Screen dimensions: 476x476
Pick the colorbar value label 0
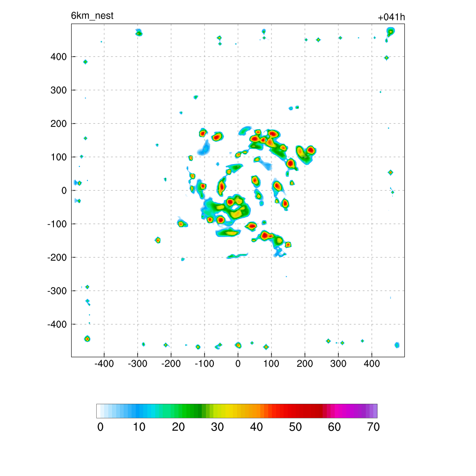[100, 427]
